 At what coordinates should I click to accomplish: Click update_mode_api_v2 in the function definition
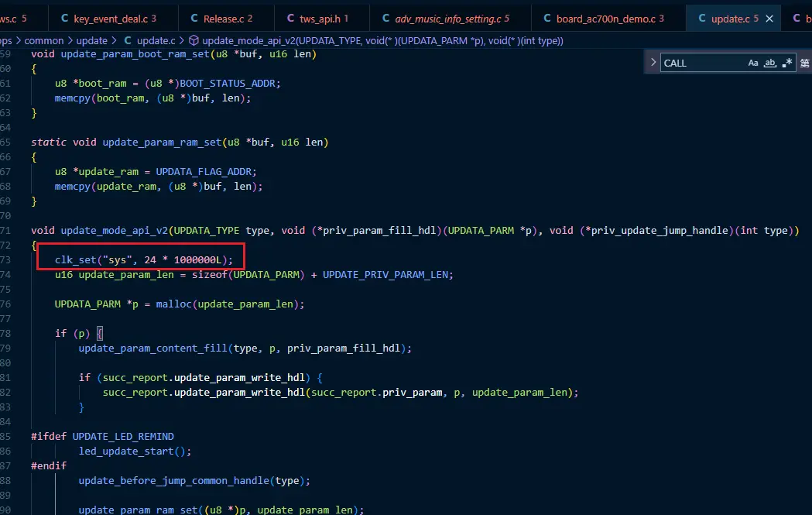point(115,231)
